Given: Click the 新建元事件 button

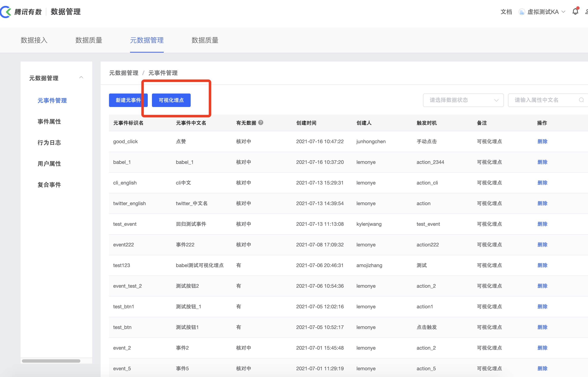Looking at the screenshot, I should pyautogui.click(x=128, y=100).
